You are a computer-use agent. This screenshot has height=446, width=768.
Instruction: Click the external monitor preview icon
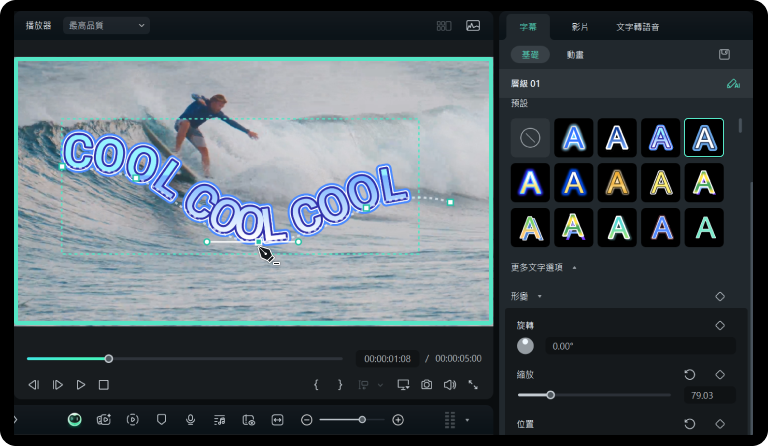point(403,385)
